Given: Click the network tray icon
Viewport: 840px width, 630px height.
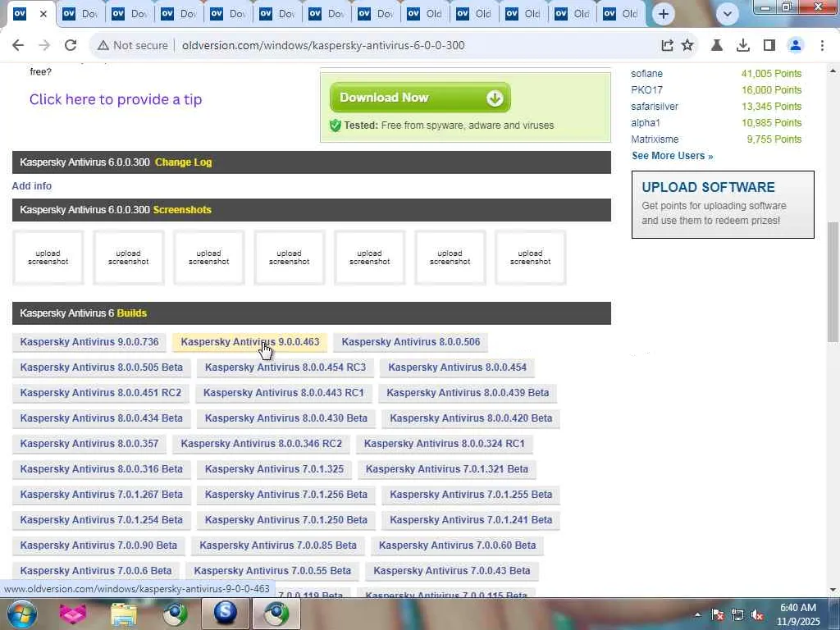Looking at the screenshot, I should (x=737, y=615).
